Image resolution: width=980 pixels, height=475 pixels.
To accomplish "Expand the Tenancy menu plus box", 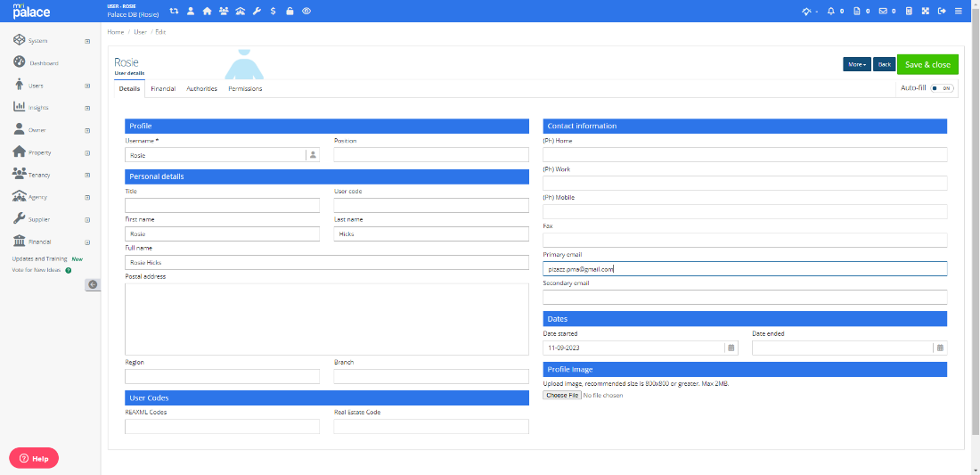I will [x=87, y=175].
